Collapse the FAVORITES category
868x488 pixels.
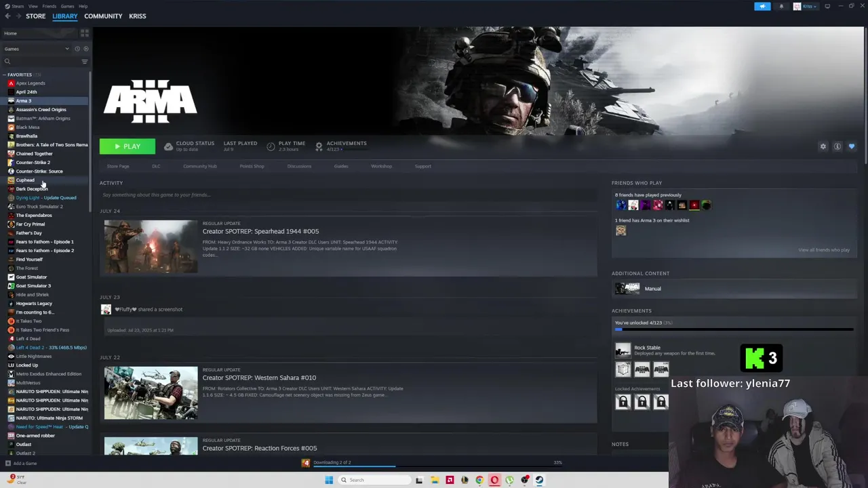click(x=4, y=75)
